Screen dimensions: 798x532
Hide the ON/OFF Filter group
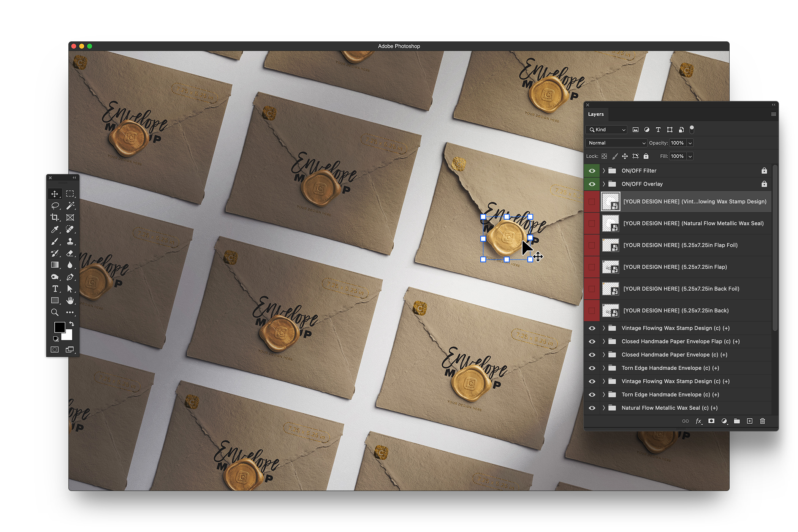click(x=592, y=171)
